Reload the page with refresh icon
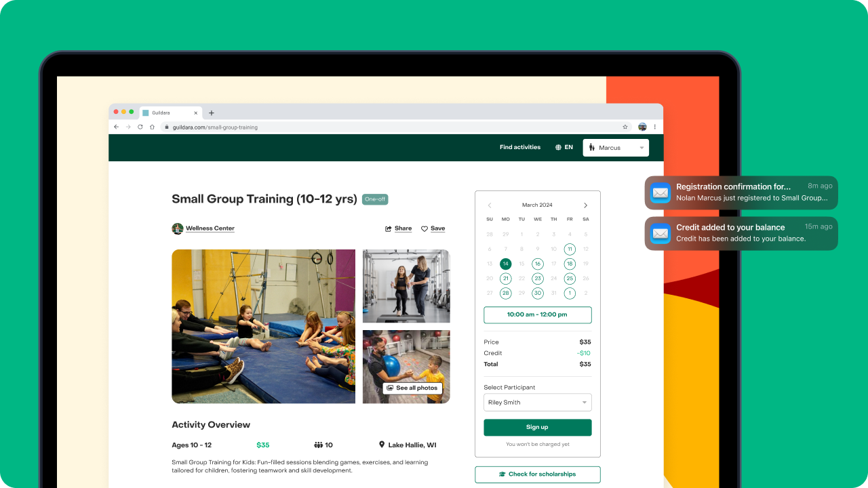The height and width of the screenshot is (488, 868). pyautogui.click(x=140, y=127)
